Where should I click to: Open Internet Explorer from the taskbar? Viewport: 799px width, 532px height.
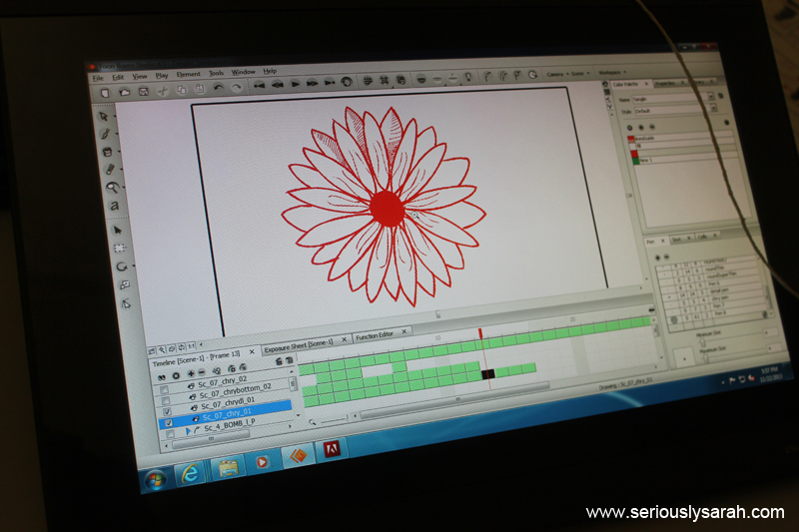(x=190, y=474)
